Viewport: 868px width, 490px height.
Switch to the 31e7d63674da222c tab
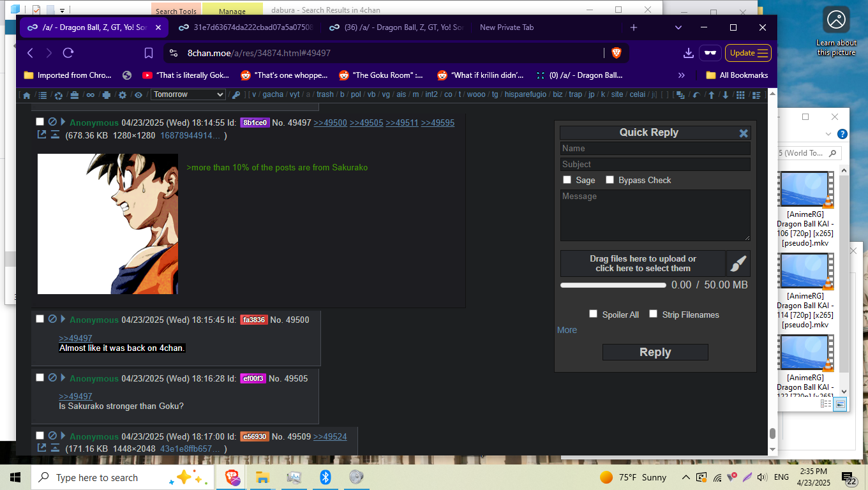246,27
